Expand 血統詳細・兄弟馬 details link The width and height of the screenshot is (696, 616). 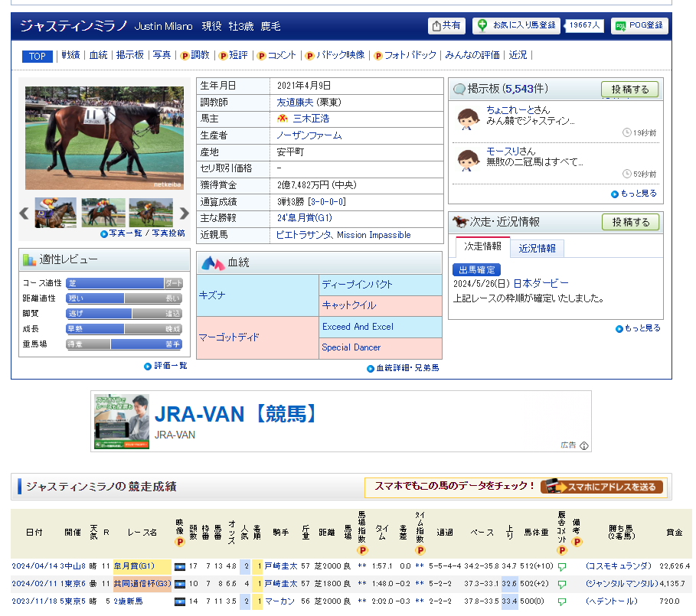(x=407, y=368)
